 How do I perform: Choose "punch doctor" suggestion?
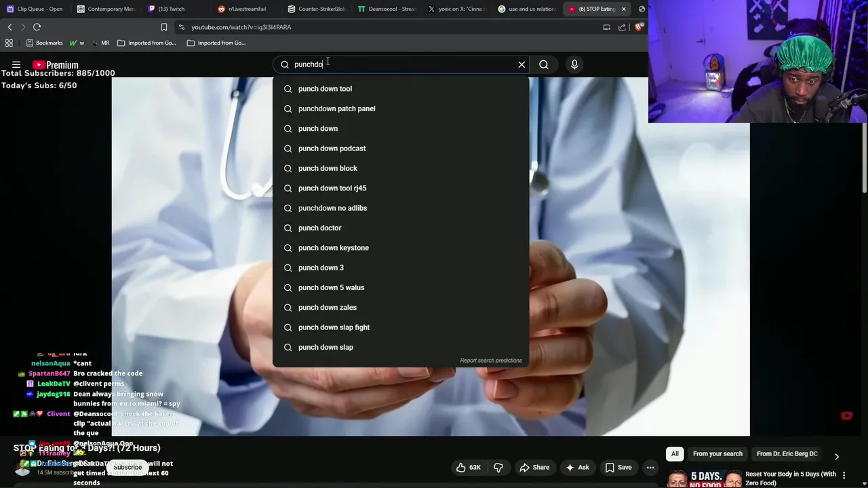tap(401, 228)
